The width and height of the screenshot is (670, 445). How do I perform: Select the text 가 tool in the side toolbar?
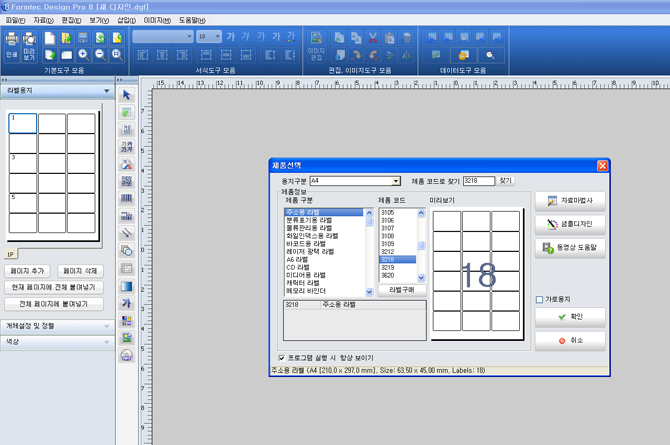pyautogui.click(x=126, y=303)
